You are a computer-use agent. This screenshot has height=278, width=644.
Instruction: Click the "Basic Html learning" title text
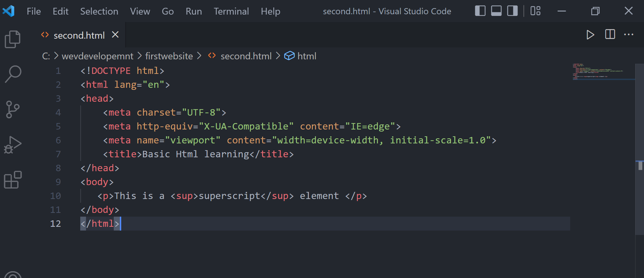[x=196, y=154]
